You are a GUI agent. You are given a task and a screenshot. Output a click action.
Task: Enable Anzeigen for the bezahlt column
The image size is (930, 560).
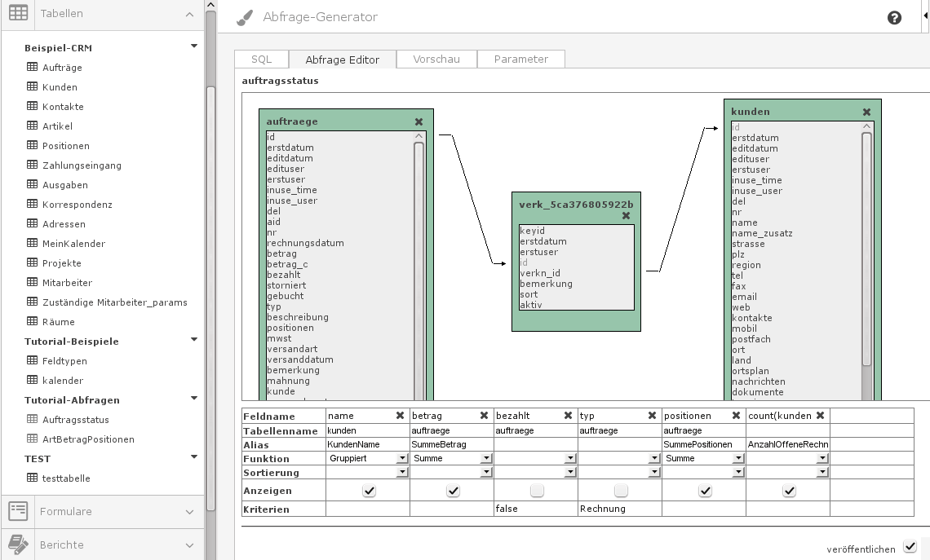tap(536, 491)
